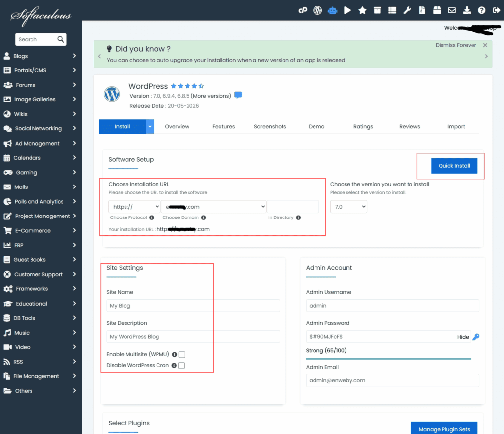Open the email settings envelope icon
Viewport: 504px width, 434px height.
(452, 11)
